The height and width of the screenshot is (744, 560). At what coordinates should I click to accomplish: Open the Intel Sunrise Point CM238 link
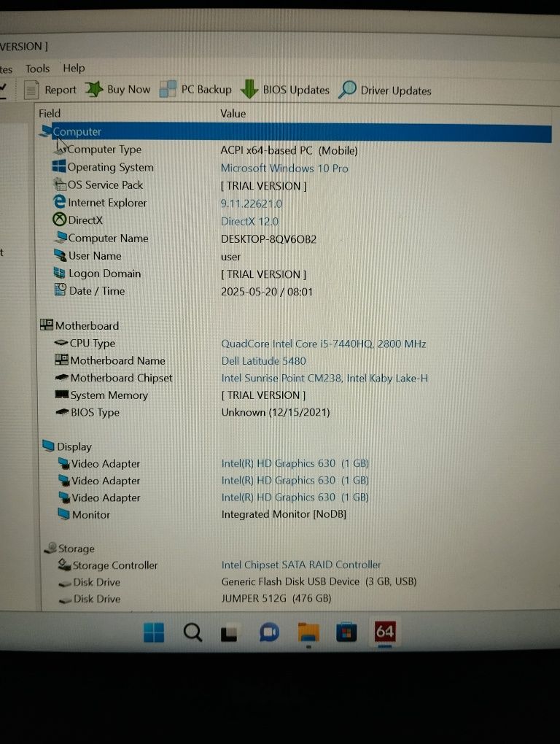(x=324, y=378)
